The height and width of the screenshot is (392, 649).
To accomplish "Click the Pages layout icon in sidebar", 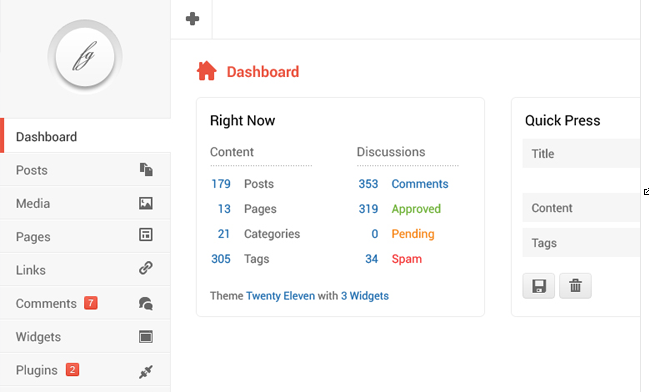I will [146, 235].
